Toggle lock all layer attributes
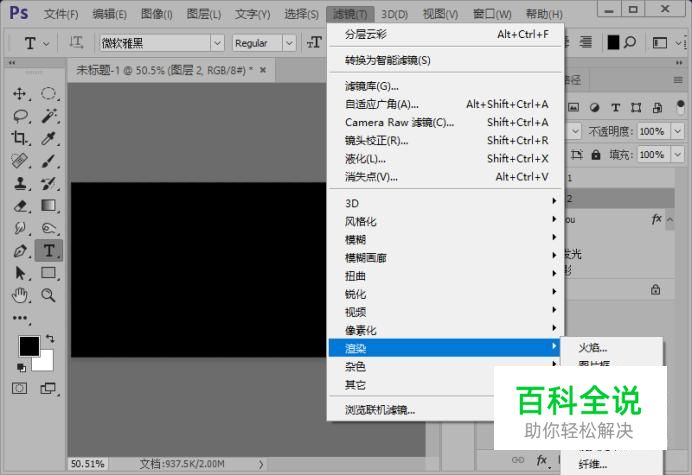 [596, 155]
